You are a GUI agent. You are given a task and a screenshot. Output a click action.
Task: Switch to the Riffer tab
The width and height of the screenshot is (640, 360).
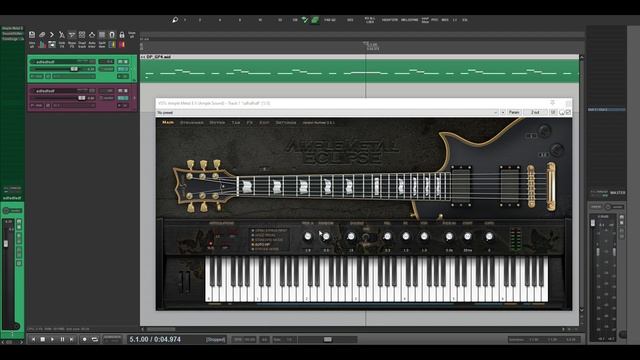coord(217,122)
